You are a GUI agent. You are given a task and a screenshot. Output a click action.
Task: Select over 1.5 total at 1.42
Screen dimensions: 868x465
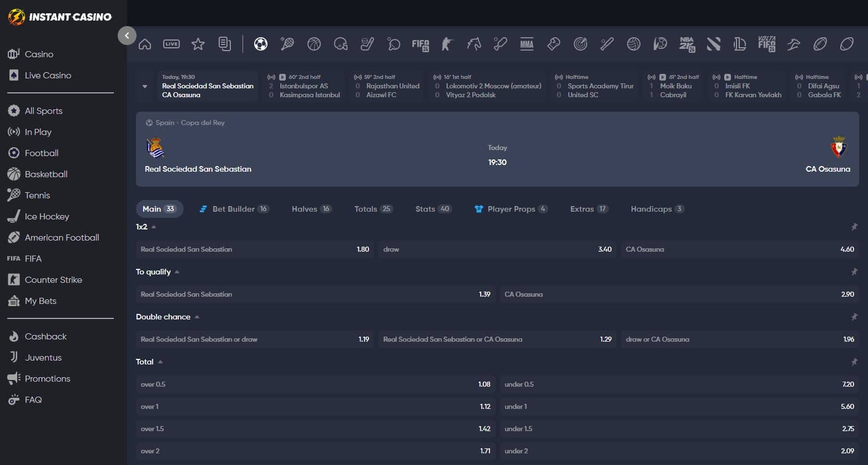tap(316, 429)
